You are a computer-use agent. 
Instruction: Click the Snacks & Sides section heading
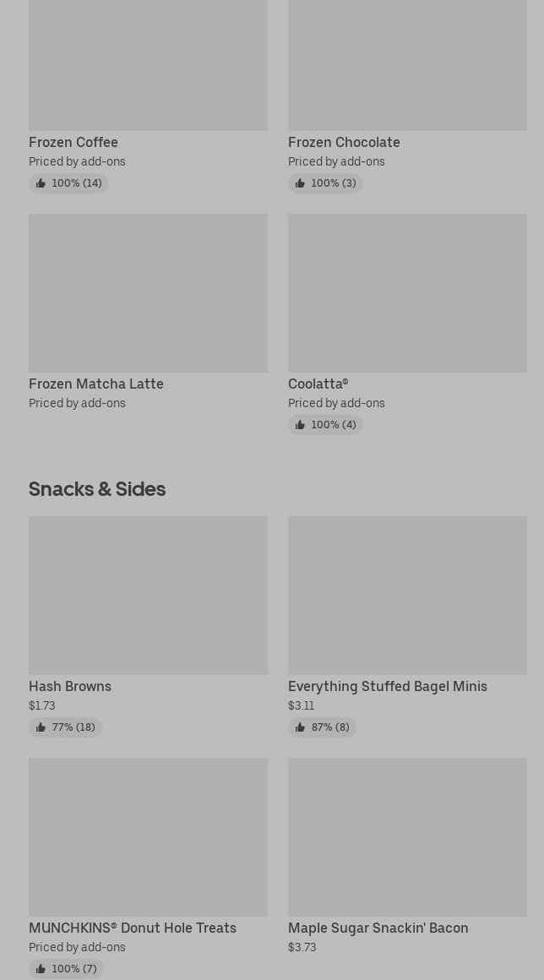97,489
